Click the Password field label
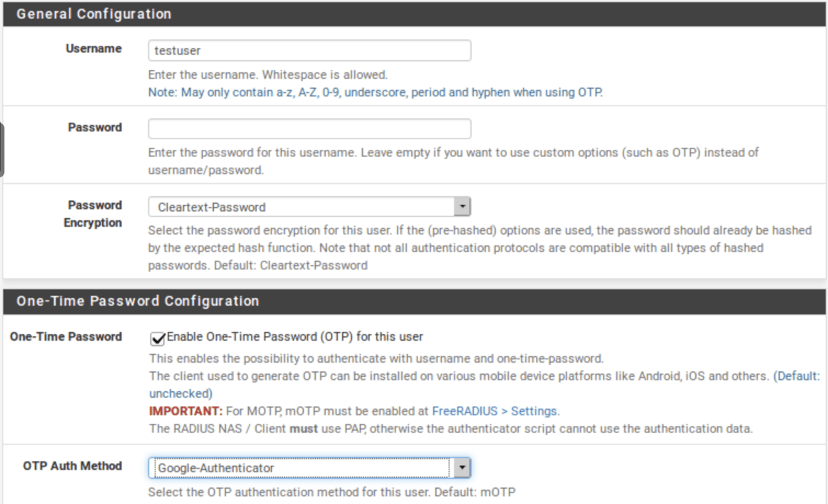Screen dimensions: 828x504 (x=95, y=127)
